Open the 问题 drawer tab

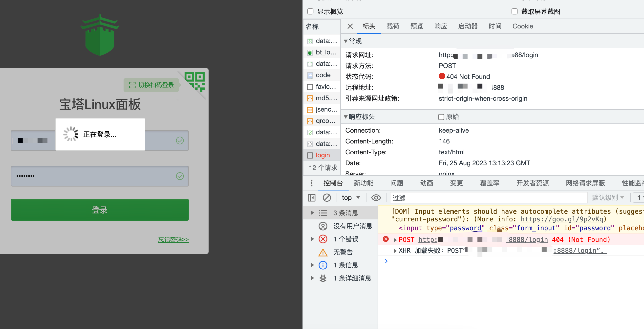point(397,183)
